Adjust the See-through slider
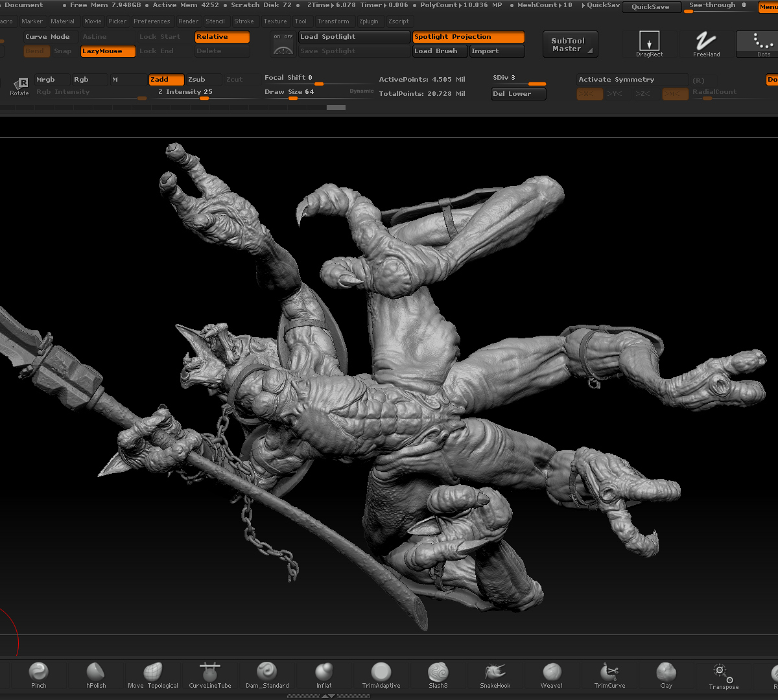The width and height of the screenshot is (778, 700). coord(718,7)
